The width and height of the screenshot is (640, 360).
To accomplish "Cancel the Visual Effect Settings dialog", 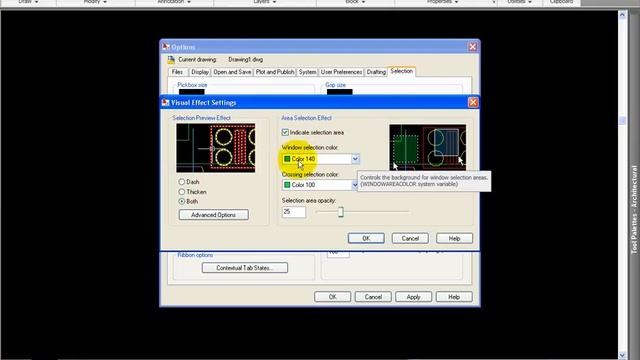I will [x=410, y=238].
